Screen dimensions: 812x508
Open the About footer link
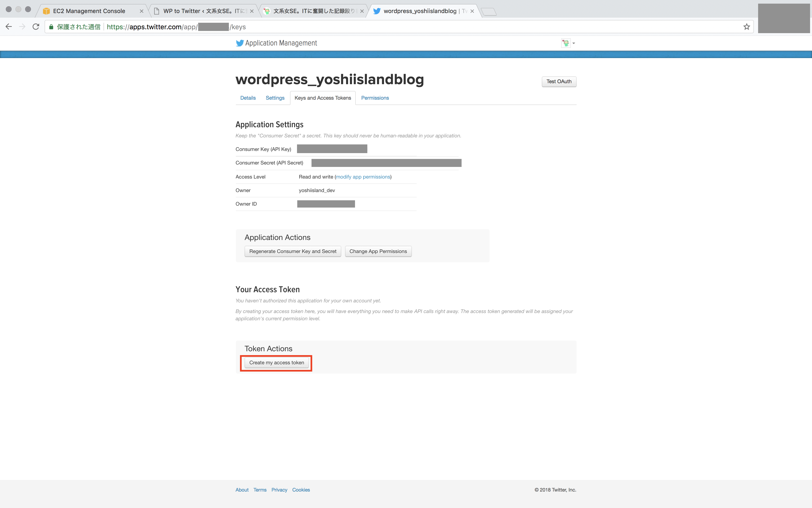242,490
